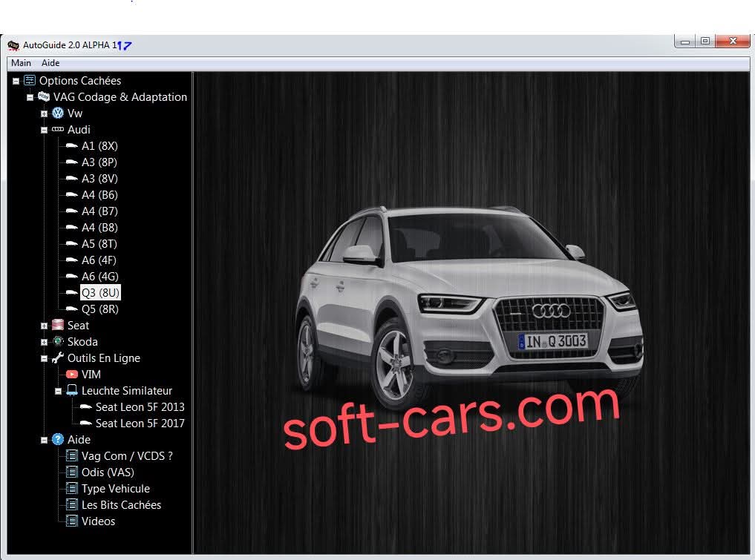Screen dimensions: 755x560
Task: Select the A1 (8X) entry
Action: [x=99, y=146]
